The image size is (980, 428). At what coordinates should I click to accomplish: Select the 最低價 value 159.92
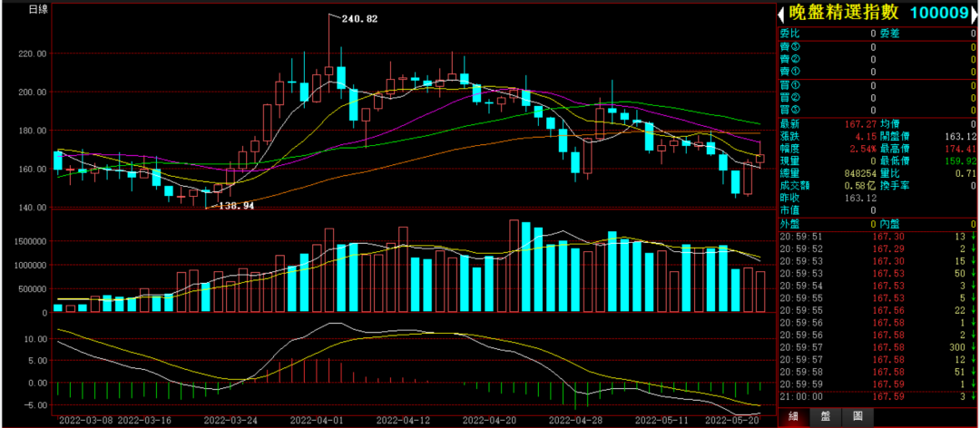(962, 160)
